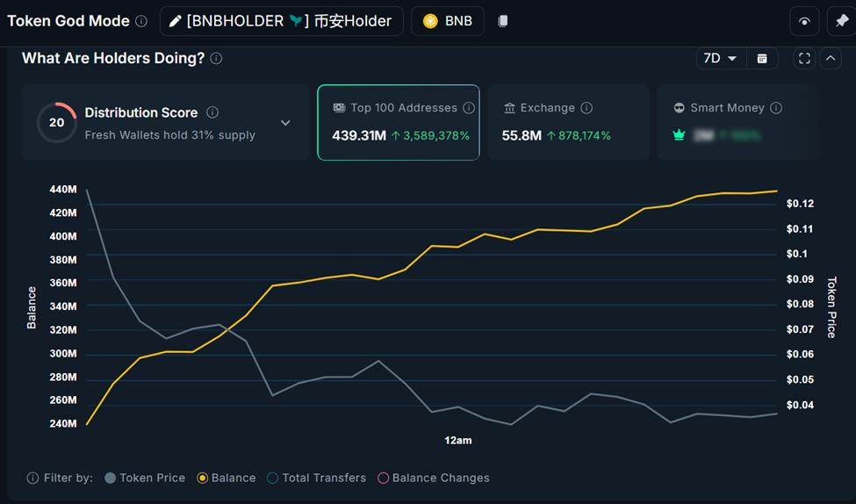This screenshot has height=504, width=856.
Task: Open the calendar date picker icon
Action: click(x=762, y=58)
